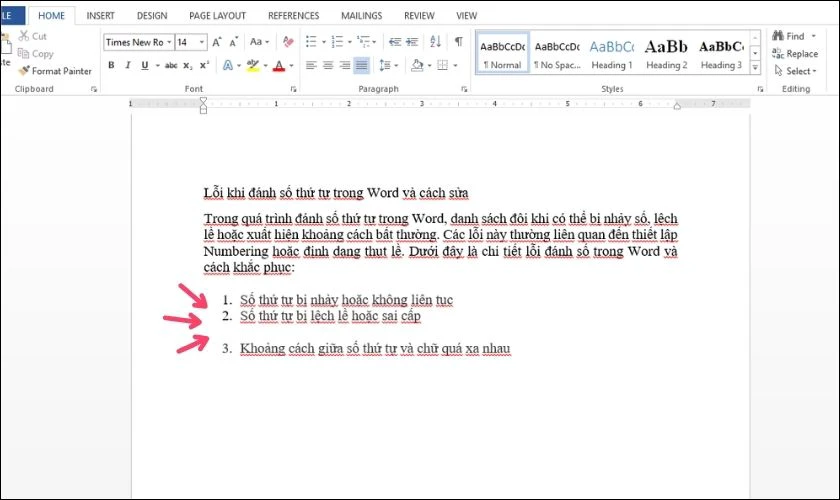Expand the font color dropdown arrow

click(x=291, y=65)
